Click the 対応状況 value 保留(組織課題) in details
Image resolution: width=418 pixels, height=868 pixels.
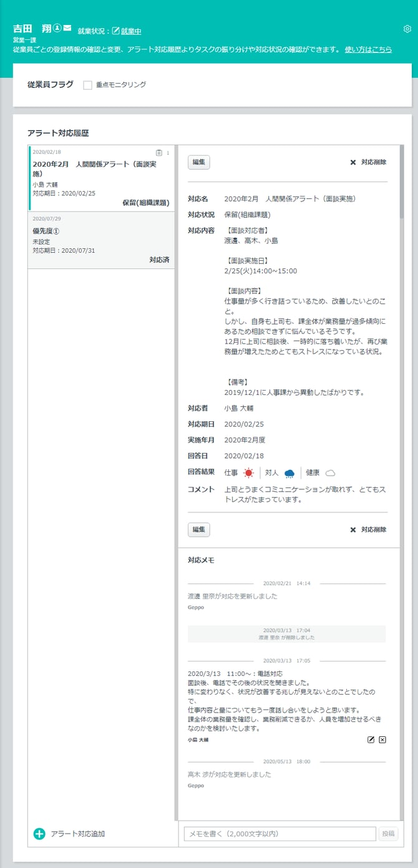[x=247, y=215]
